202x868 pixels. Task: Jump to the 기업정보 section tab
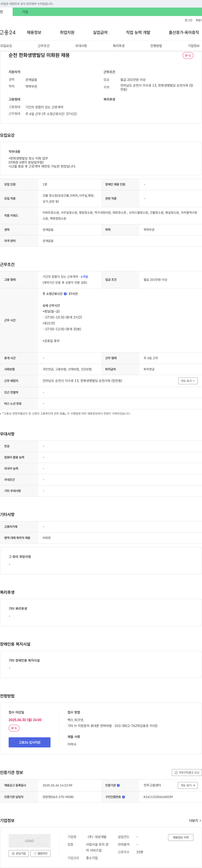point(194,46)
